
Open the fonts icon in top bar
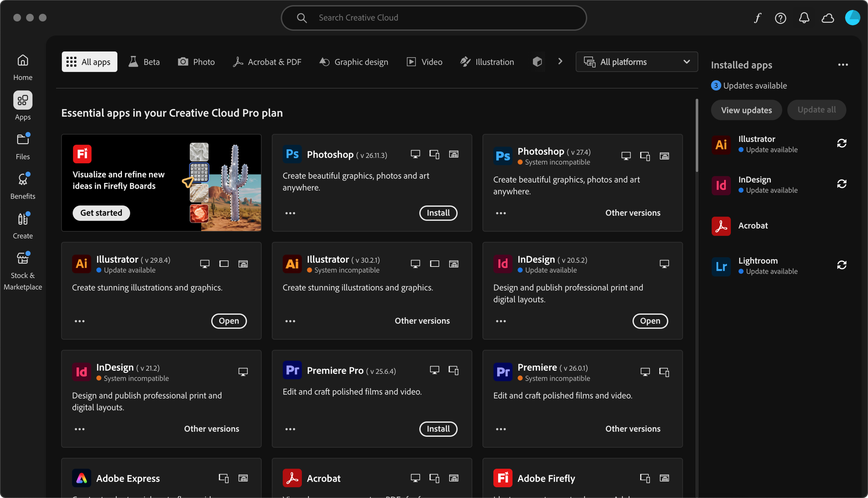(x=757, y=18)
